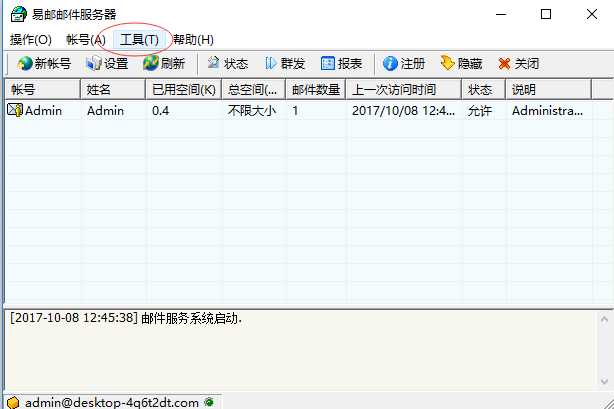Click the 总空间 column header
Viewport: 614px width, 409px height.
coord(254,90)
